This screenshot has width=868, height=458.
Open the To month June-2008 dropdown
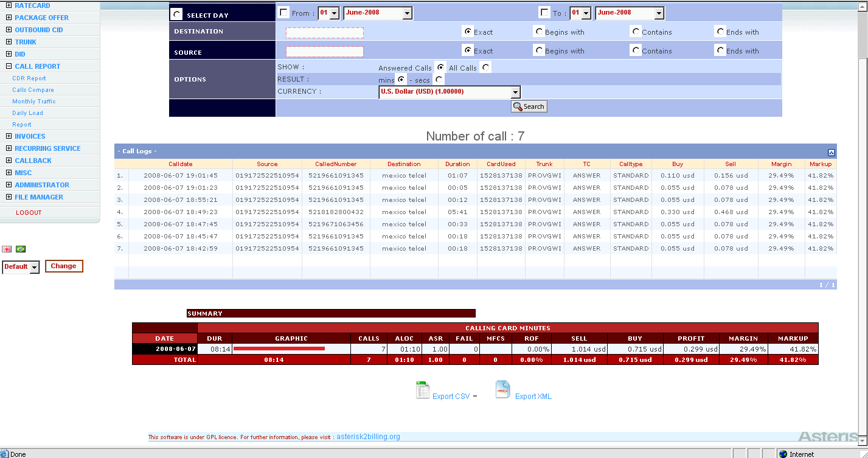click(x=630, y=13)
